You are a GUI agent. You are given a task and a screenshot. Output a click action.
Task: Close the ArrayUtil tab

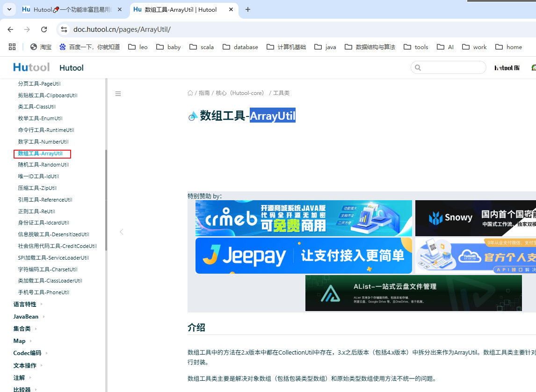click(231, 9)
